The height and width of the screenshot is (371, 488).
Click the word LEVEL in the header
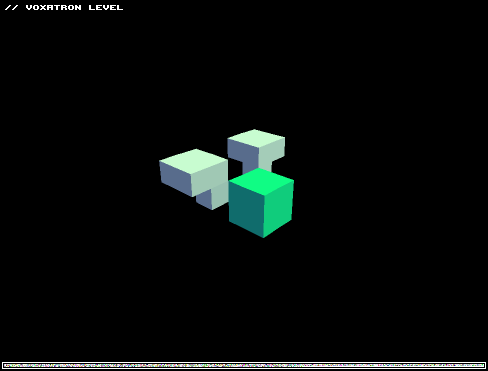point(106,8)
